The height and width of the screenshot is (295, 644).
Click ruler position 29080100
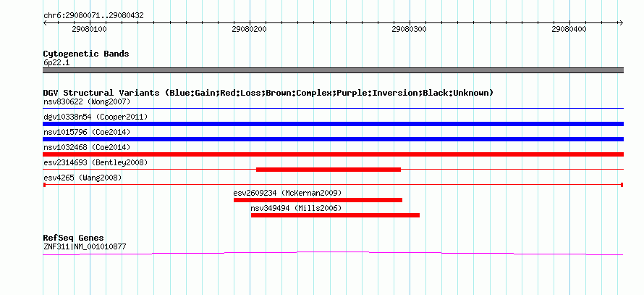tap(89, 29)
